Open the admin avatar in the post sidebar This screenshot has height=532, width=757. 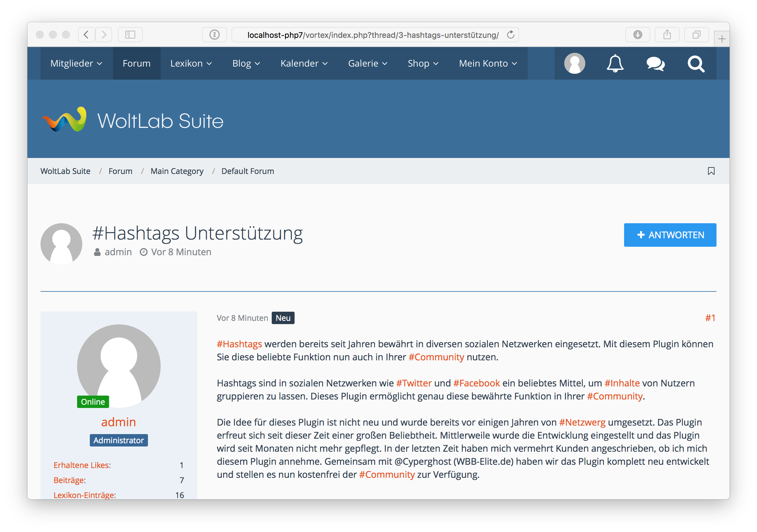(119, 366)
